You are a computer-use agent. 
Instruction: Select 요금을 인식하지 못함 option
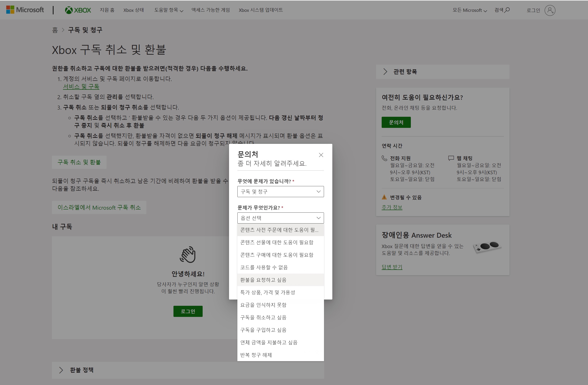280,305
